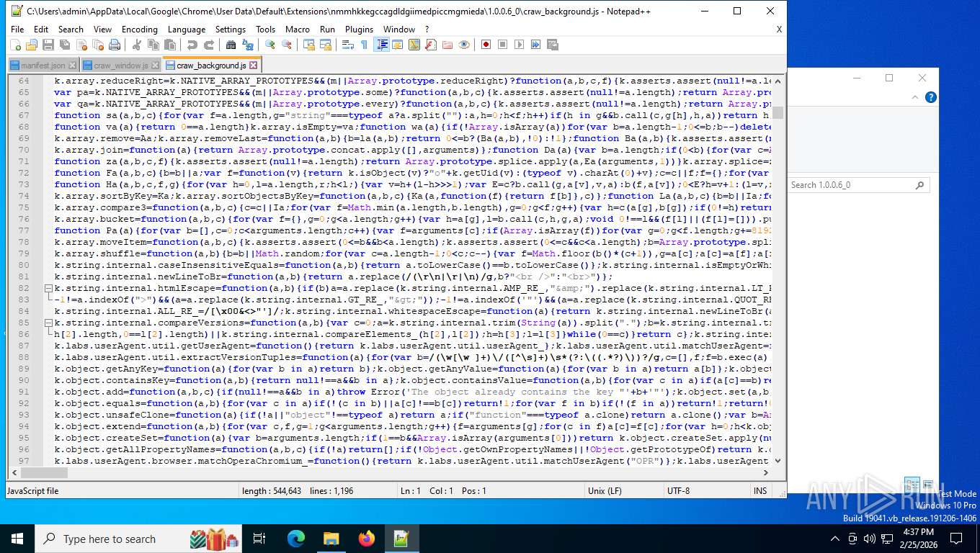
Task: Click the vertical scrollbar thumb
Action: click(x=778, y=112)
